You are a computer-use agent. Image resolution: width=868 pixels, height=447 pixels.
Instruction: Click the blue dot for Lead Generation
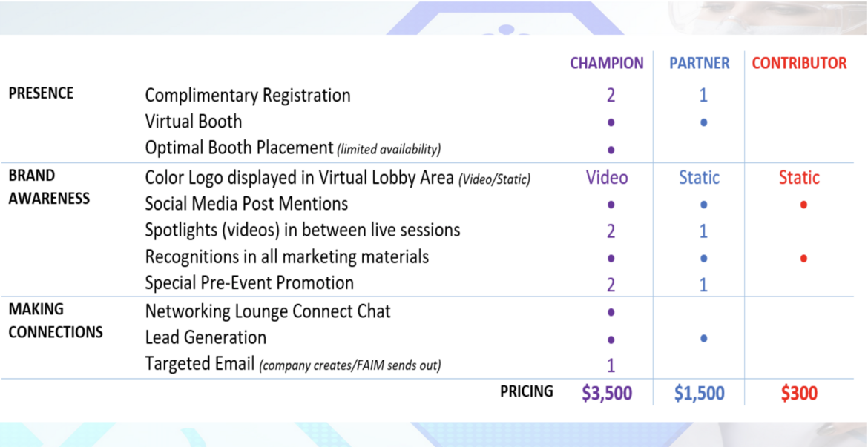click(703, 339)
